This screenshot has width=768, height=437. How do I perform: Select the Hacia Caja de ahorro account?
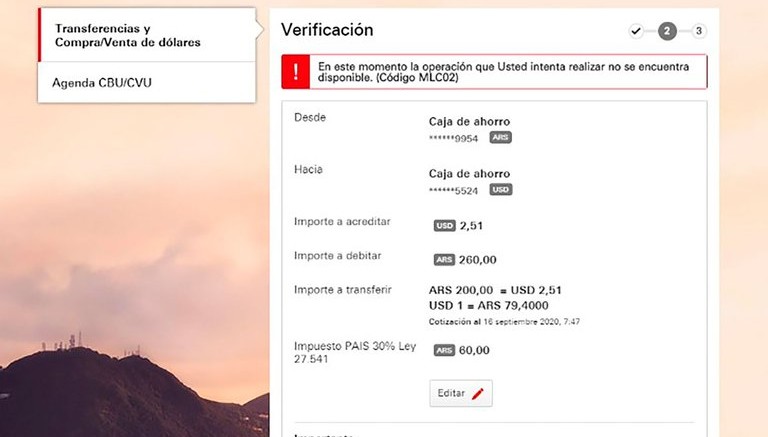tap(469, 174)
